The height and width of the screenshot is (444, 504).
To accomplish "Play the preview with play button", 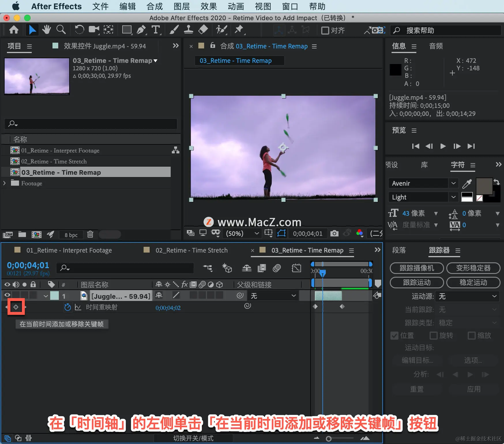I will pos(443,146).
